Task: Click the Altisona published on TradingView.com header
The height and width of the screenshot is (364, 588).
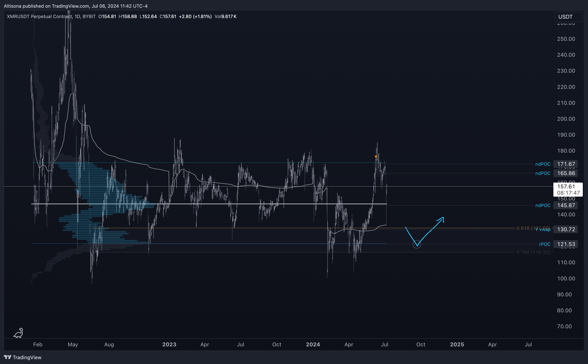Action: coord(76,6)
